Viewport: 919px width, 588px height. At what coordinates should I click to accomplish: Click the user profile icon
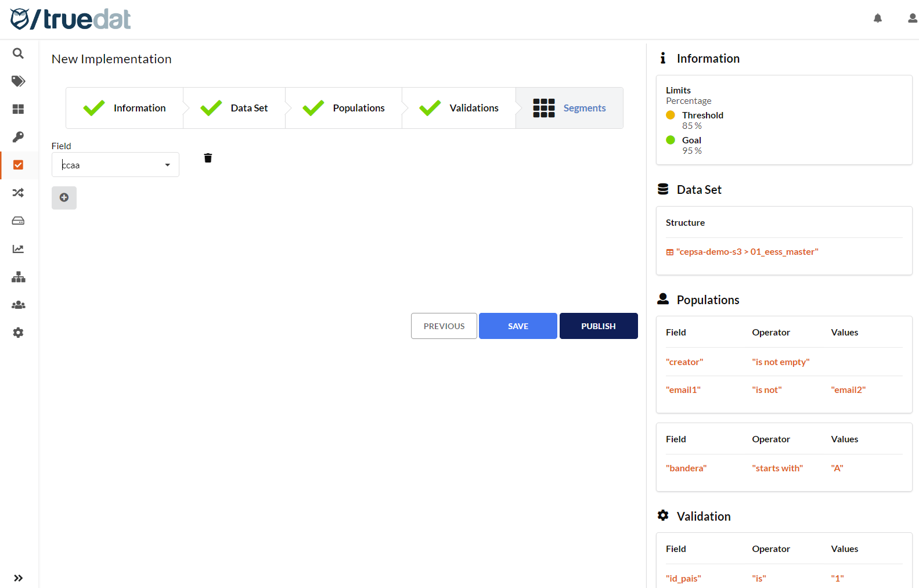click(912, 19)
